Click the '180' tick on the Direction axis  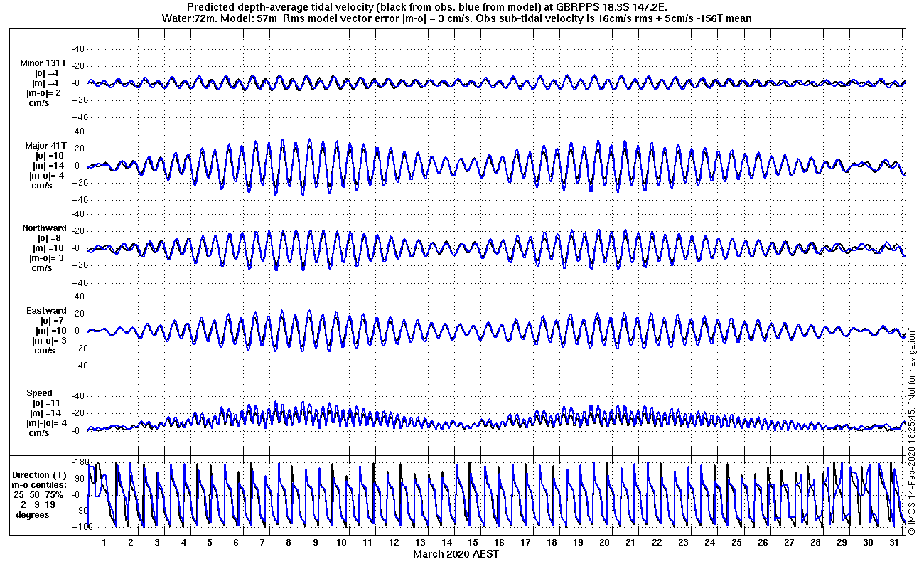(80, 462)
